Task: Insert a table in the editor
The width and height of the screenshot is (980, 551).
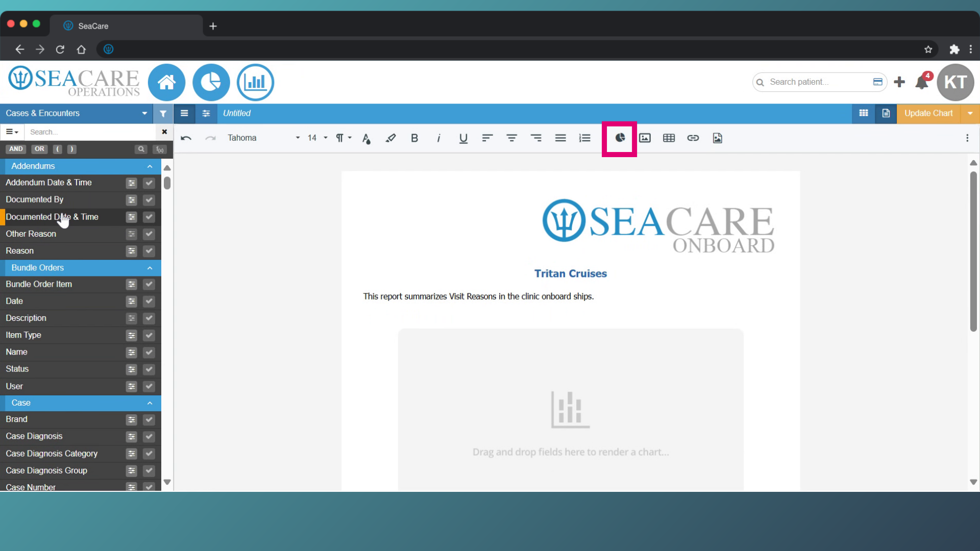Action: [669, 138]
